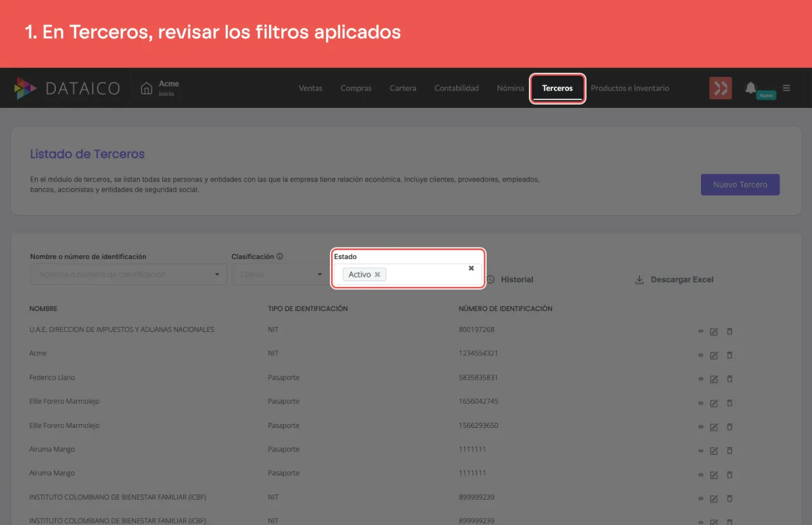Viewport: 812px width, 525px height.
Task: Click the Nuevo Tercero button
Action: click(x=740, y=185)
